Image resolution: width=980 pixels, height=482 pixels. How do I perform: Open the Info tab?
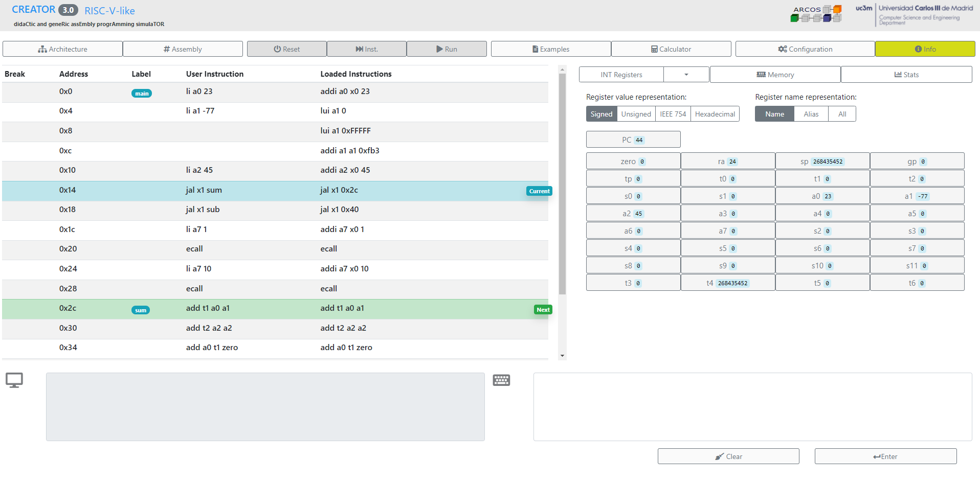pyautogui.click(x=925, y=49)
